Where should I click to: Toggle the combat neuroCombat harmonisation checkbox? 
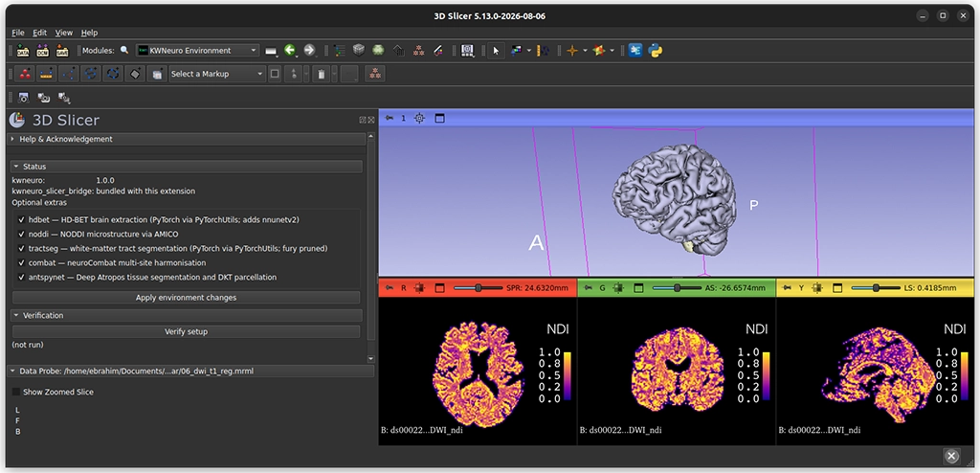(22, 262)
